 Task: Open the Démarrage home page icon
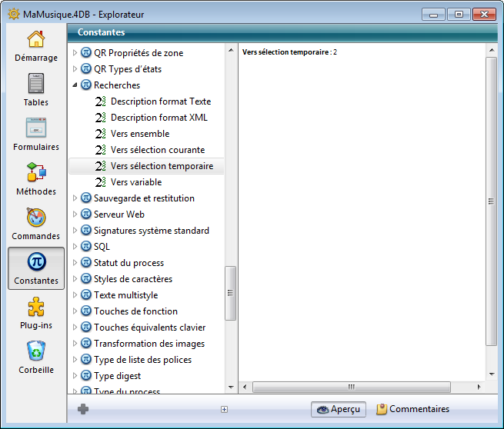tap(36, 40)
